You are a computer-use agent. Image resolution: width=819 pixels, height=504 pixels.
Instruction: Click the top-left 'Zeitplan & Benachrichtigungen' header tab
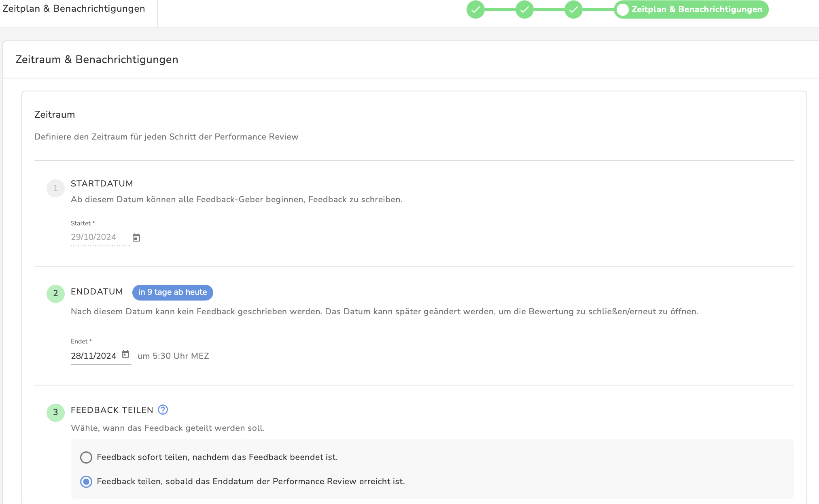click(x=74, y=9)
